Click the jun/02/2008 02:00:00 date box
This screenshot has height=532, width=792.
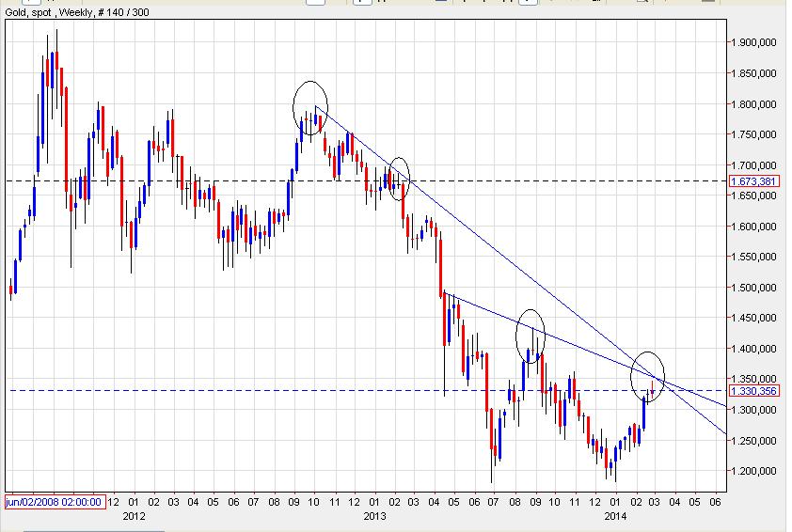(55, 502)
